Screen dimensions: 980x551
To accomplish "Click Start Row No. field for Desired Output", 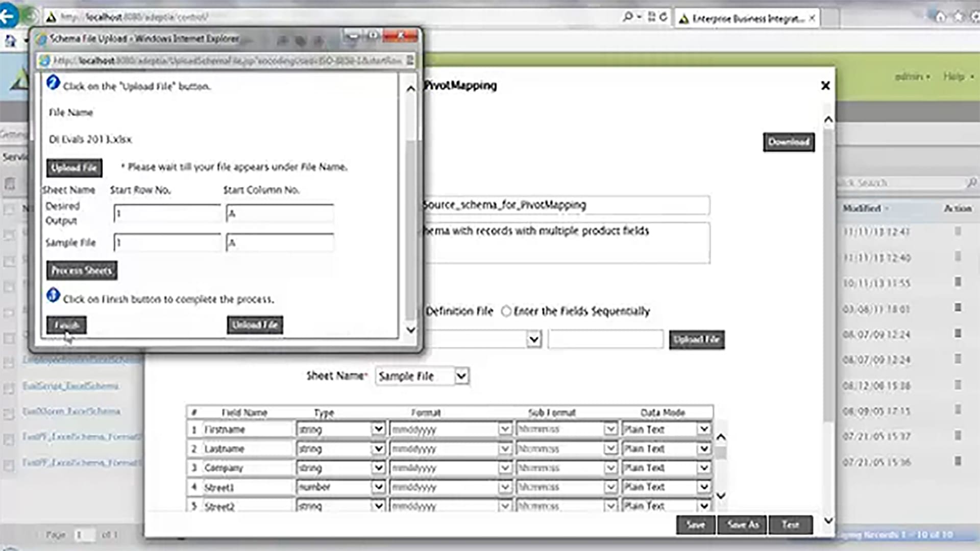I will [166, 213].
